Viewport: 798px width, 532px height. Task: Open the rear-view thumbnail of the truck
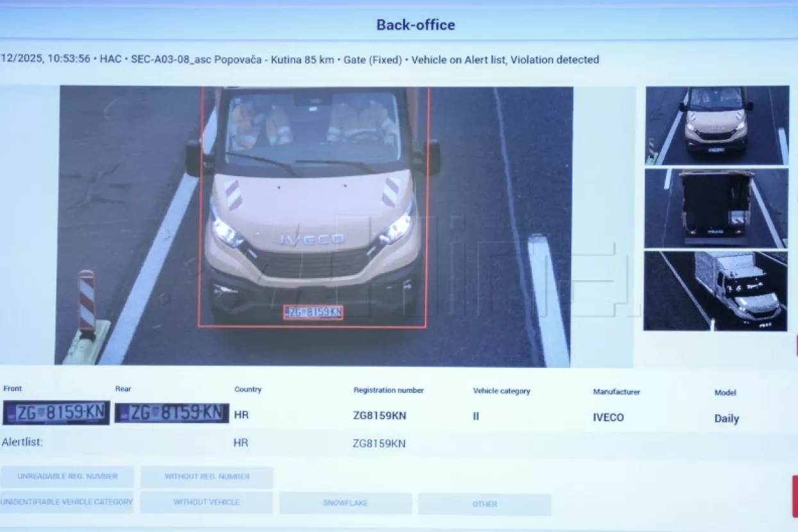point(716,208)
